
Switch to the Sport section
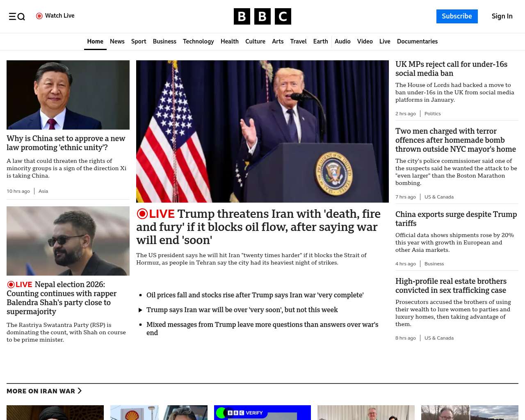click(139, 41)
